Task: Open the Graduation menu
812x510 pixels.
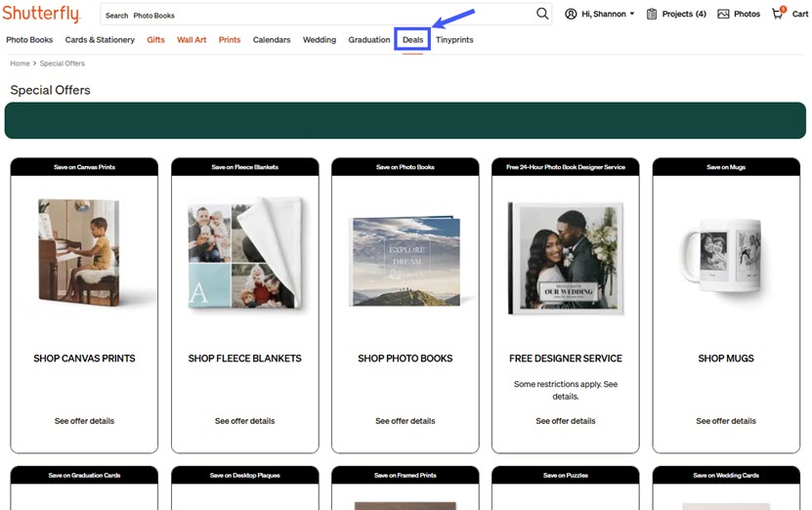Action: click(368, 40)
